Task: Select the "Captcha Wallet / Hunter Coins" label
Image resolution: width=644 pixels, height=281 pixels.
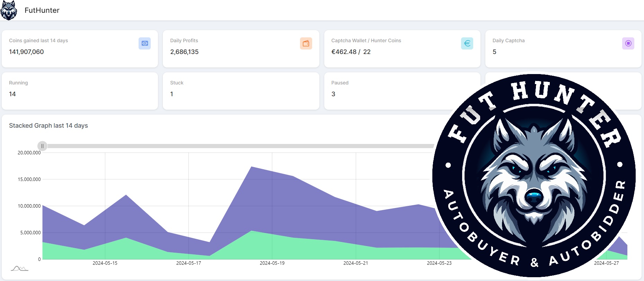Action: pyautogui.click(x=366, y=40)
